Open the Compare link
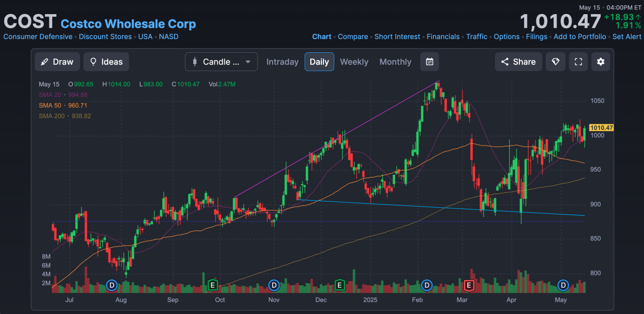The width and height of the screenshot is (644, 314). pos(353,37)
